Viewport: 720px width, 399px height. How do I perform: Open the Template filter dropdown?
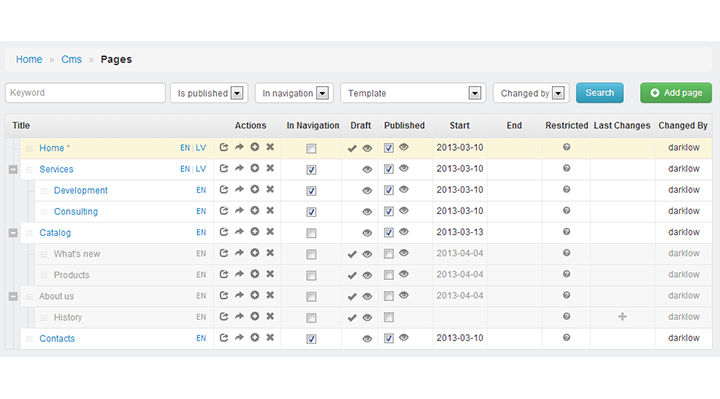(413, 93)
